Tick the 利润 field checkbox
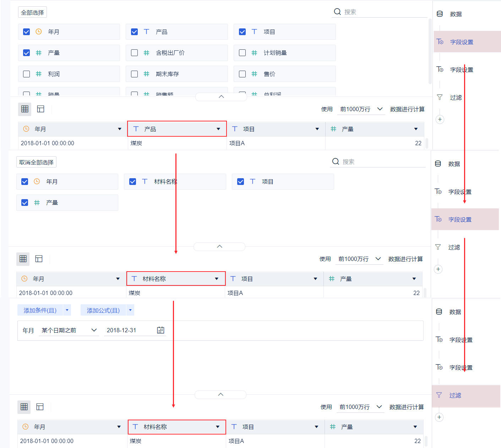Screen dimensions: 501x448 (x=26, y=74)
